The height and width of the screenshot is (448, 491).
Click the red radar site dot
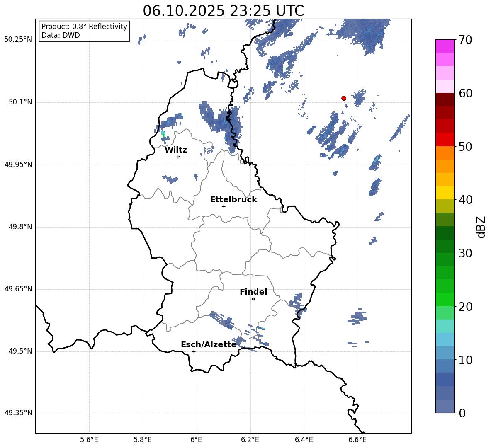pyautogui.click(x=344, y=98)
